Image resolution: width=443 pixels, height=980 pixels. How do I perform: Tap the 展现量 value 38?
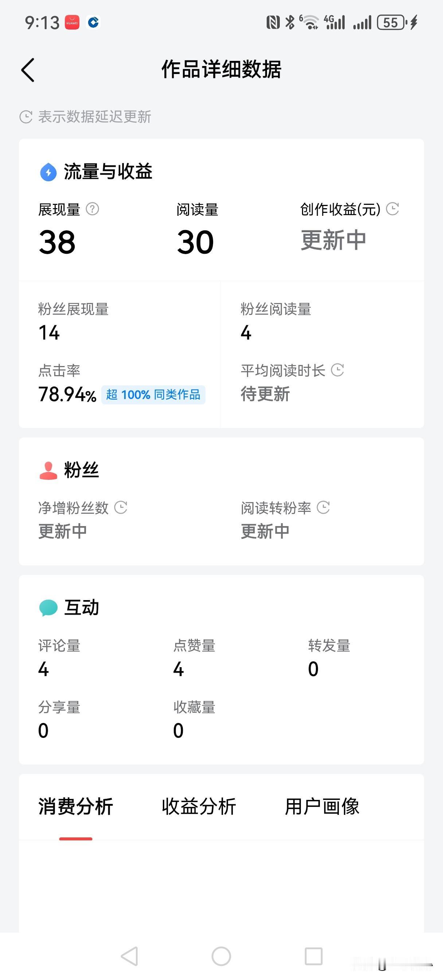(x=57, y=242)
